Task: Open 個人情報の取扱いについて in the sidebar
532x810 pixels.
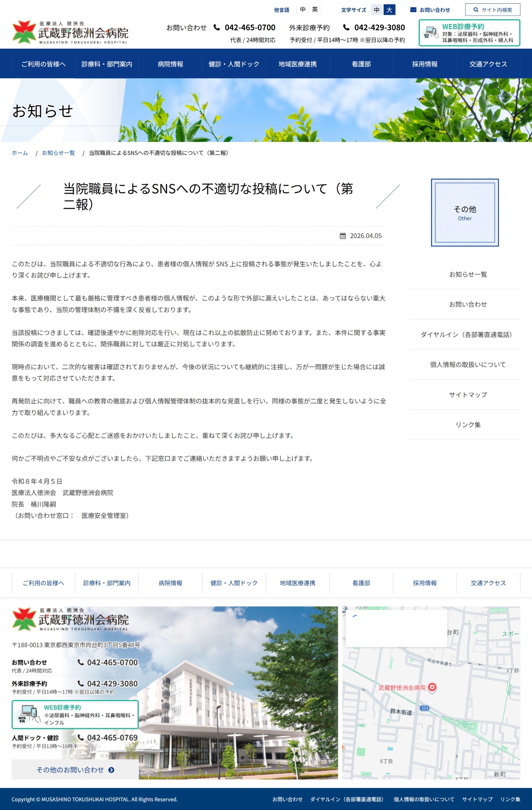Action: click(468, 365)
